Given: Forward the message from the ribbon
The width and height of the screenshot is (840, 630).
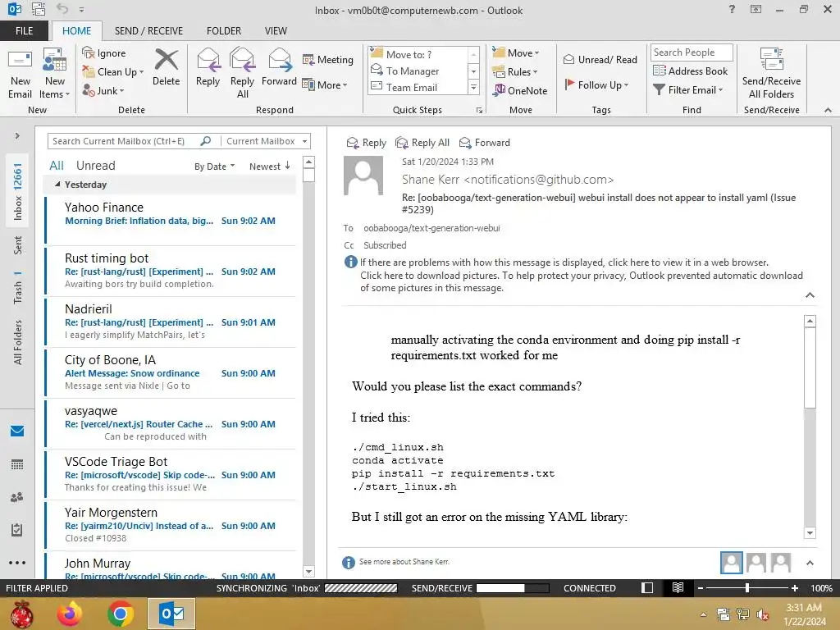Looking at the screenshot, I should 279,67.
